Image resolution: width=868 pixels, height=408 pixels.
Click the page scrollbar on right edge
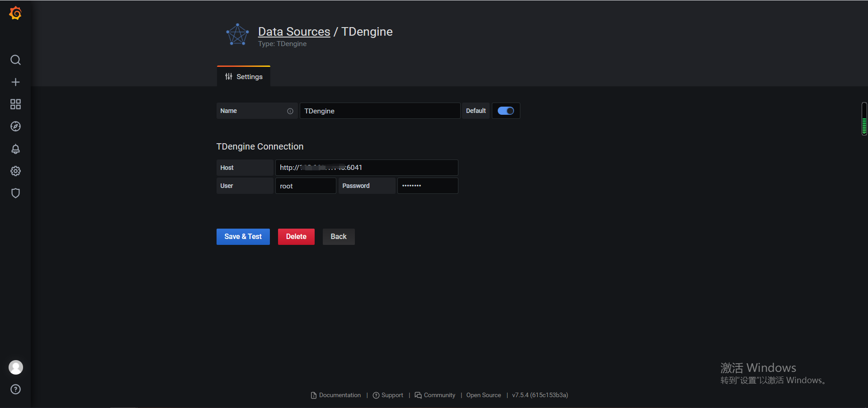pyautogui.click(x=864, y=119)
